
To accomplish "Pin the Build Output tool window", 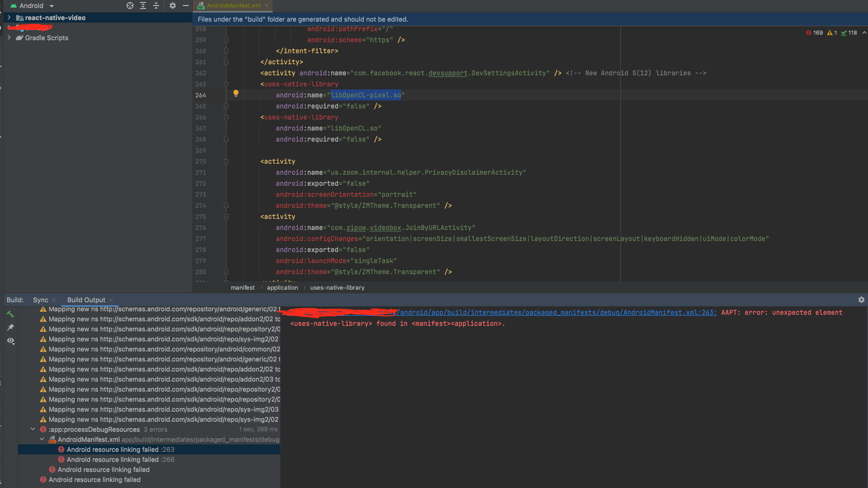I will coord(11,327).
